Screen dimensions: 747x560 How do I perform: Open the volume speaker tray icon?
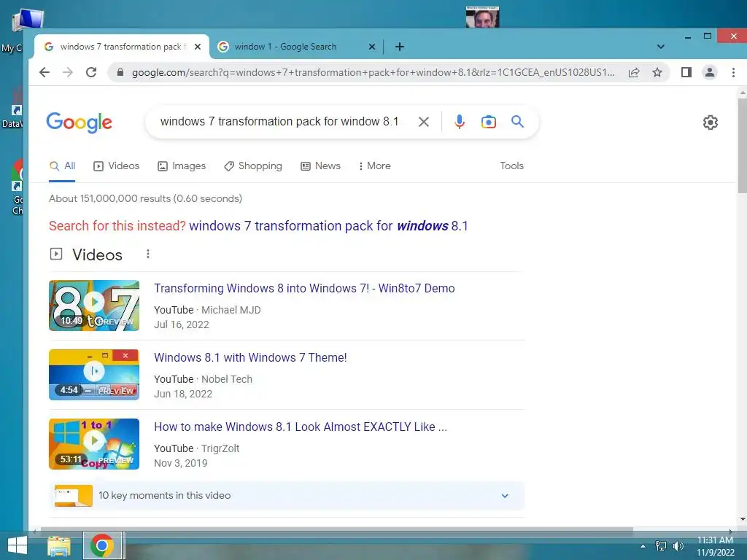678,546
